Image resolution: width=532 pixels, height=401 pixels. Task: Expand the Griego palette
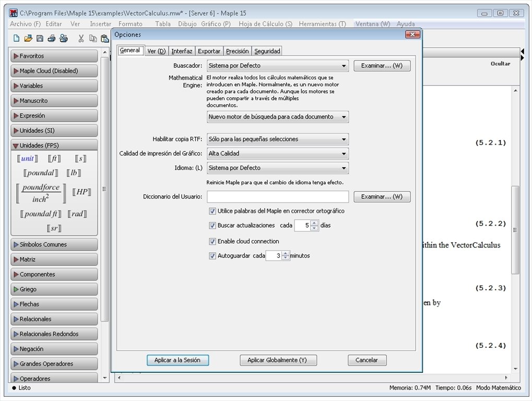pos(54,289)
